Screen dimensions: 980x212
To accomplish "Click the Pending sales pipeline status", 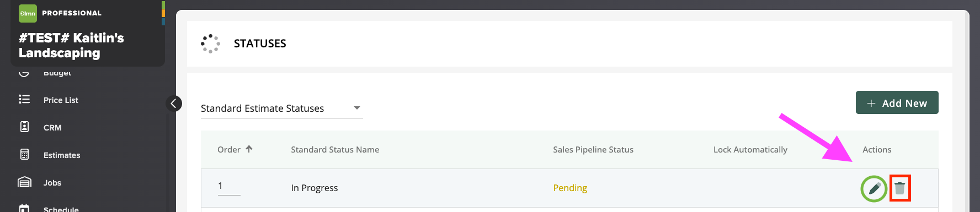I will coord(570,188).
